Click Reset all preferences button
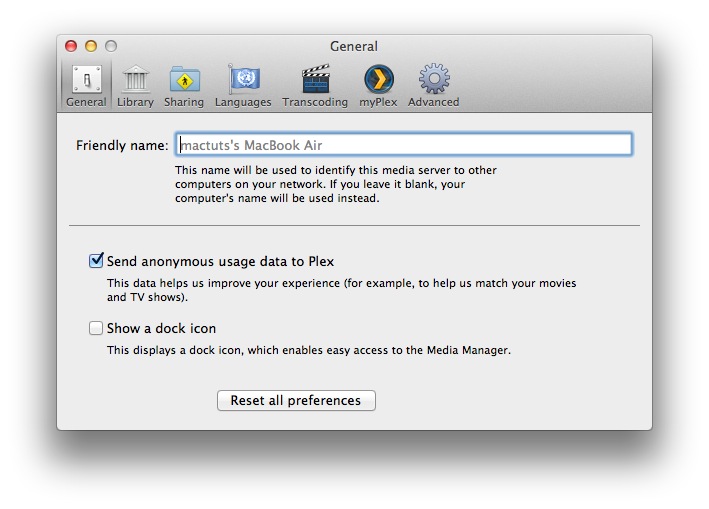The width and height of the screenshot is (709, 509). pos(296,401)
